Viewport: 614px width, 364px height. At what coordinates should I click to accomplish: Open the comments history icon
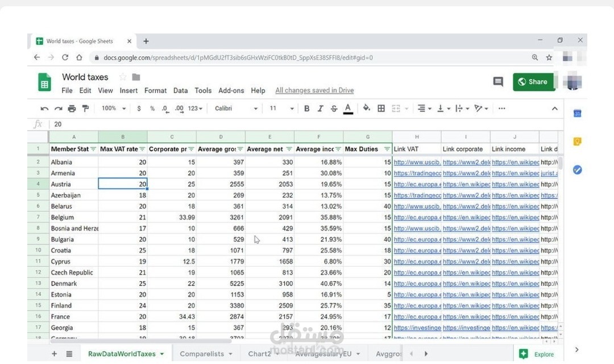(x=498, y=82)
